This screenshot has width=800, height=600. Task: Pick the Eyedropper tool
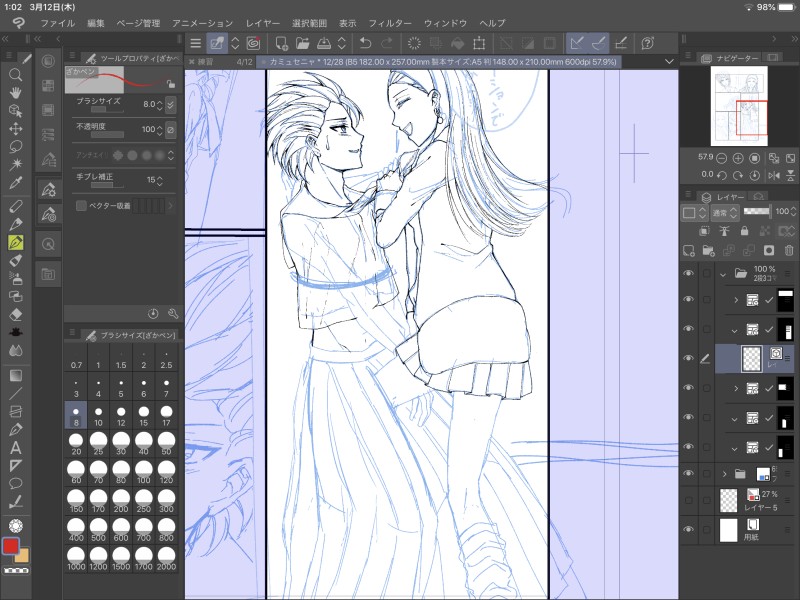(16, 183)
